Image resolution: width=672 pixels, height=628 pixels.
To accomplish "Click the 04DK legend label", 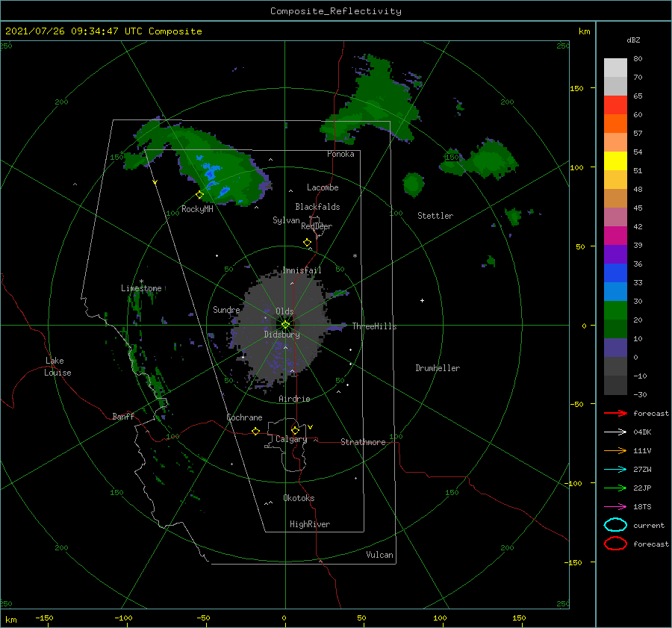I will click(x=642, y=432).
